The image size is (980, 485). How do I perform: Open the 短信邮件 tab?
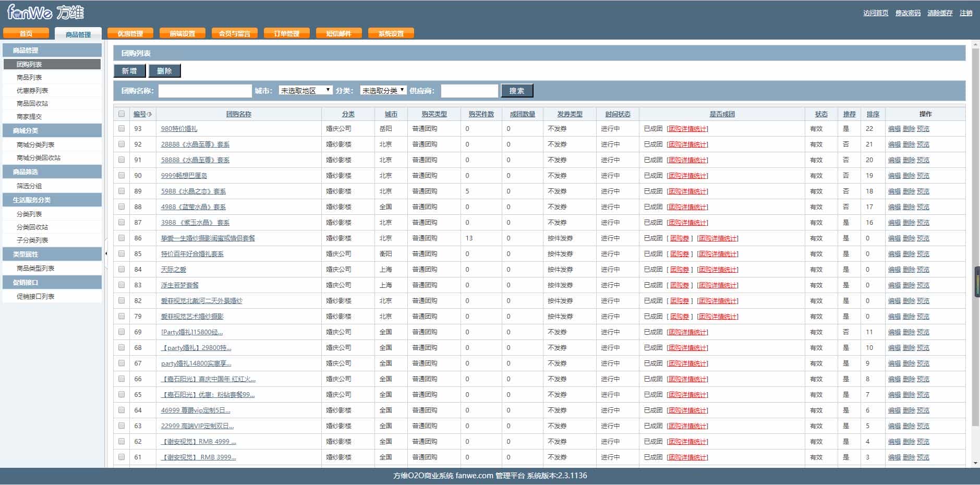click(x=339, y=33)
